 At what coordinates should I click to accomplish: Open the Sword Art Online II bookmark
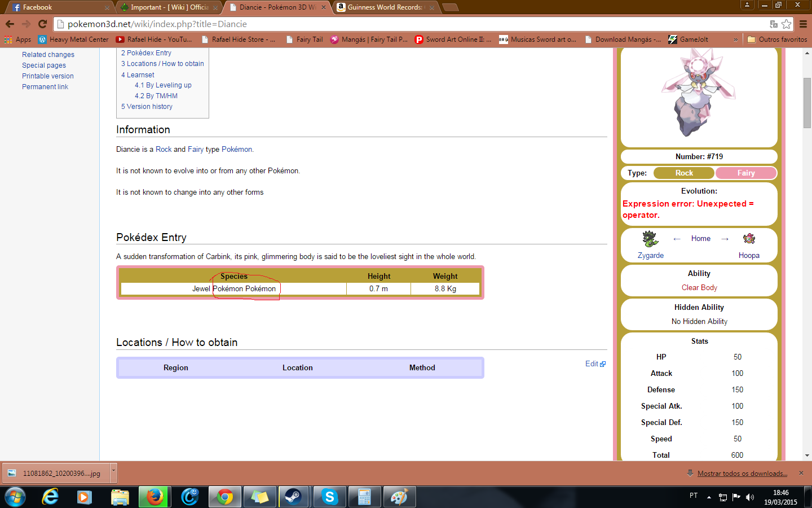pyautogui.click(x=453, y=40)
